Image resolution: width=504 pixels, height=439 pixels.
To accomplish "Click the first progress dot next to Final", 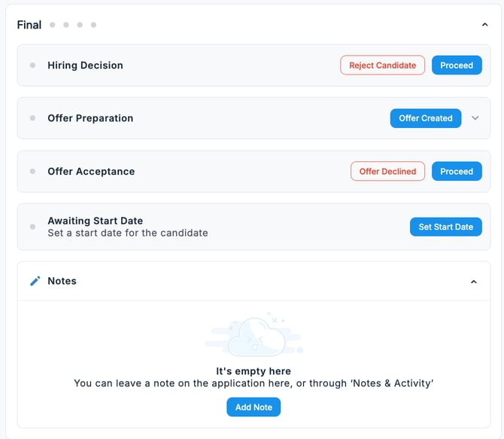I will [53, 25].
